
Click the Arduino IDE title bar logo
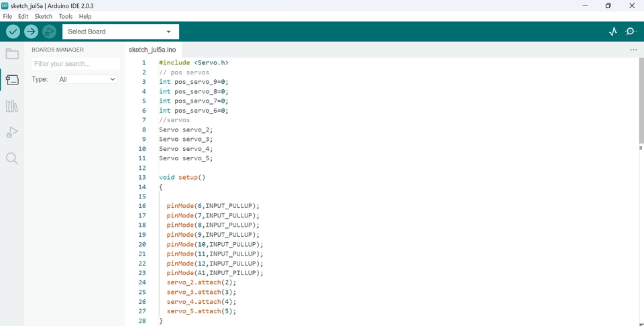(x=5, y=6)
